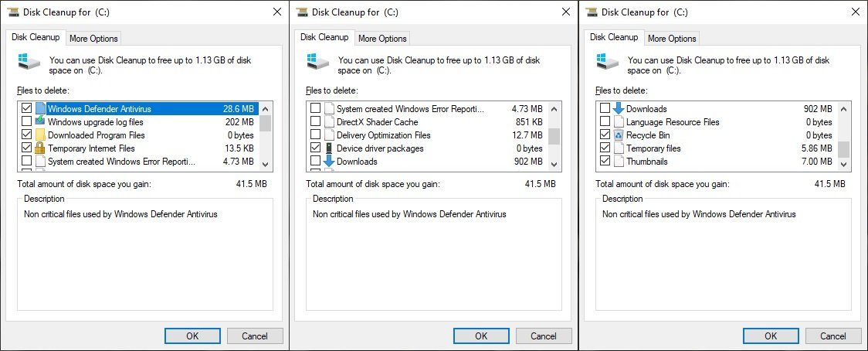The width and height of the screenshot is (868, 351).
Task: Click the Windows upgrade log files icon
Action: click(40, 122)
